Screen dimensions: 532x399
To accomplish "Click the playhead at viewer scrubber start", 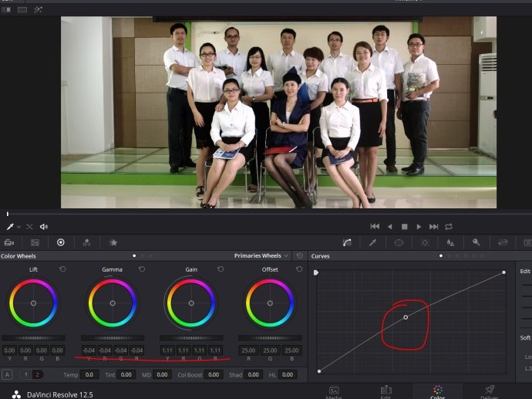I will (x=8, y=214).
